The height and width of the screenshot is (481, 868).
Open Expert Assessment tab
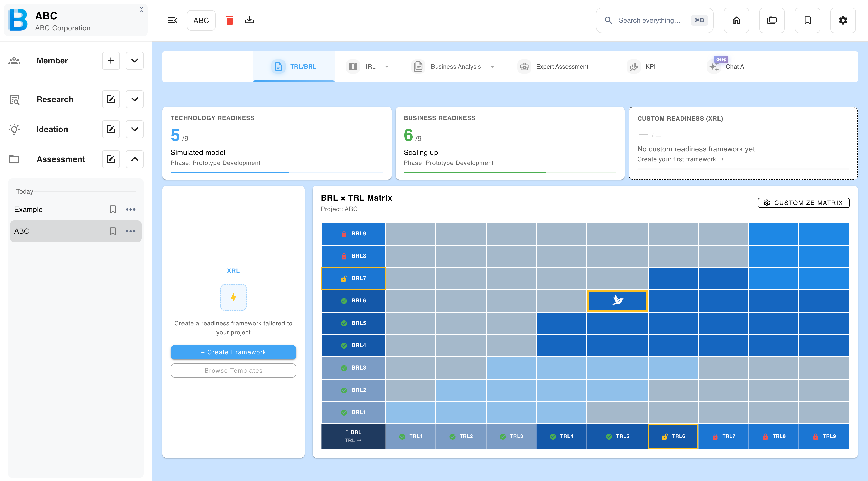tap(553, 66)
